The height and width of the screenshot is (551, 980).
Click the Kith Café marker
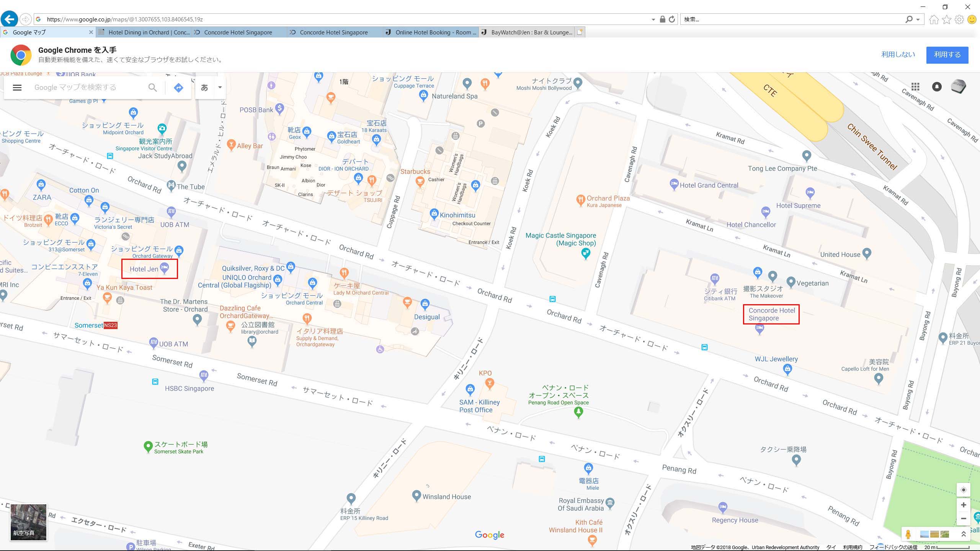coord(592,540)
